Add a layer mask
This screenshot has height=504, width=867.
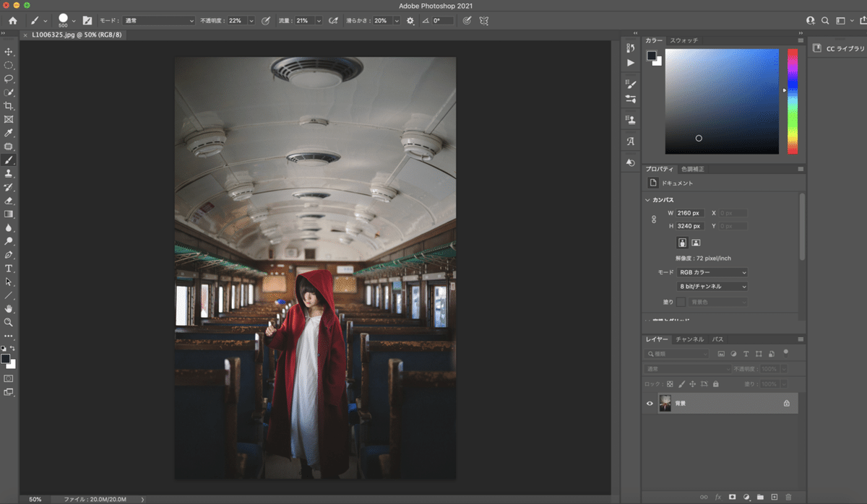(x=732, y=497)
